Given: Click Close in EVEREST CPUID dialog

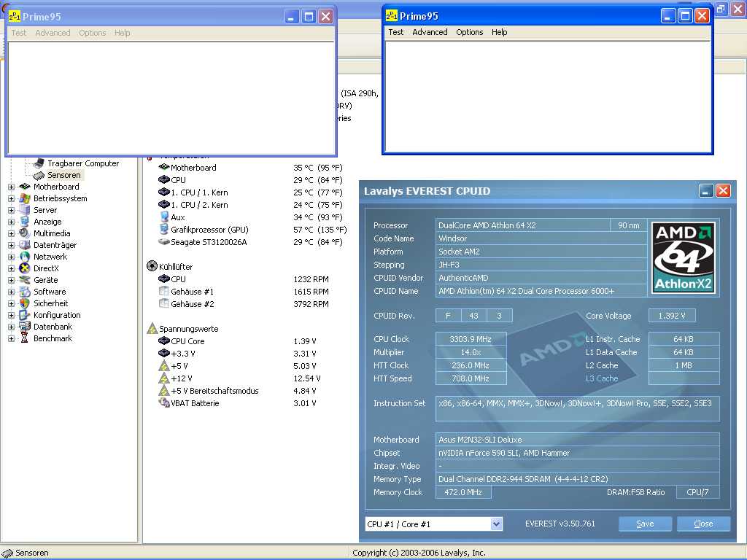Looking at the screenshot, I should (x=703, y=524).
